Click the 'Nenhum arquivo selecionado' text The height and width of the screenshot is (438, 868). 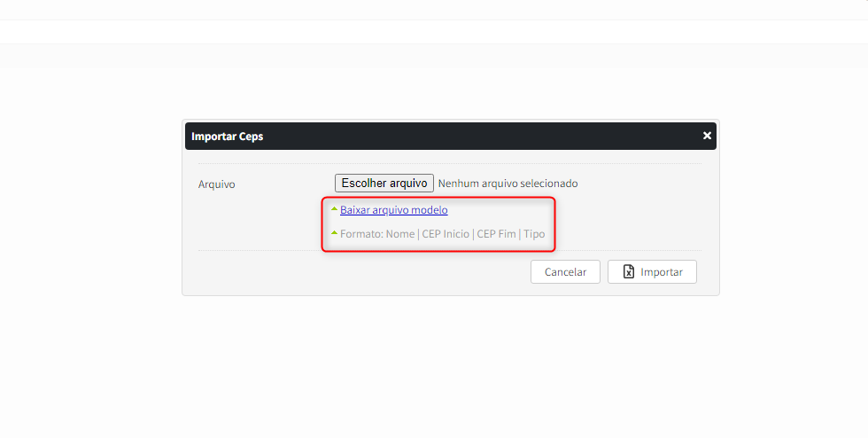click(x=508, y=184)
